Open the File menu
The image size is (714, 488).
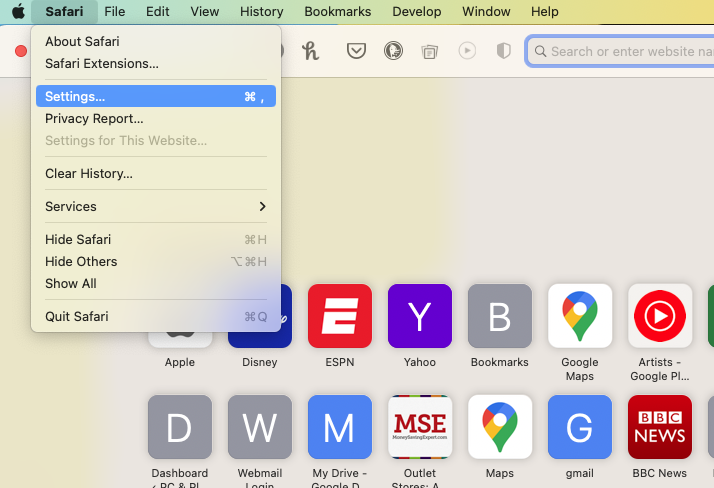pos(115,11)
